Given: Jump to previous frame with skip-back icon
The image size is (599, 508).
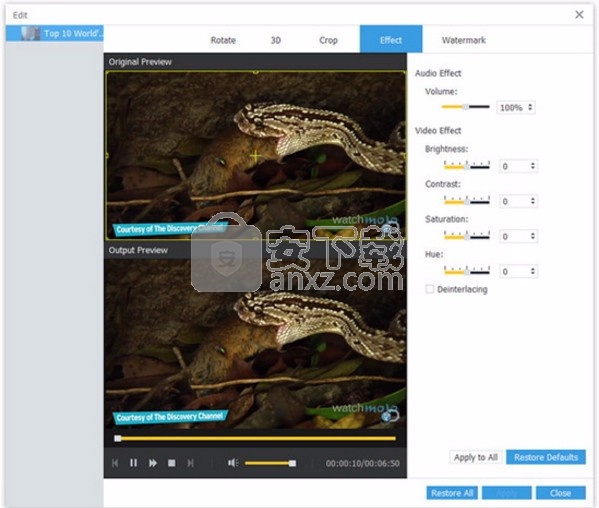Looking at the screenshot, I should 115,463.
